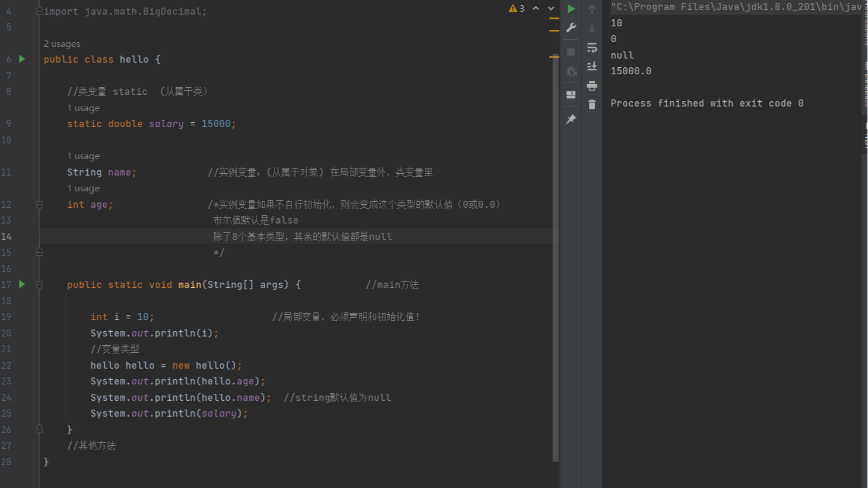Show the '2 usages' hint for class hello
This screenshot has width=868, height=488.
click(62, 44)
